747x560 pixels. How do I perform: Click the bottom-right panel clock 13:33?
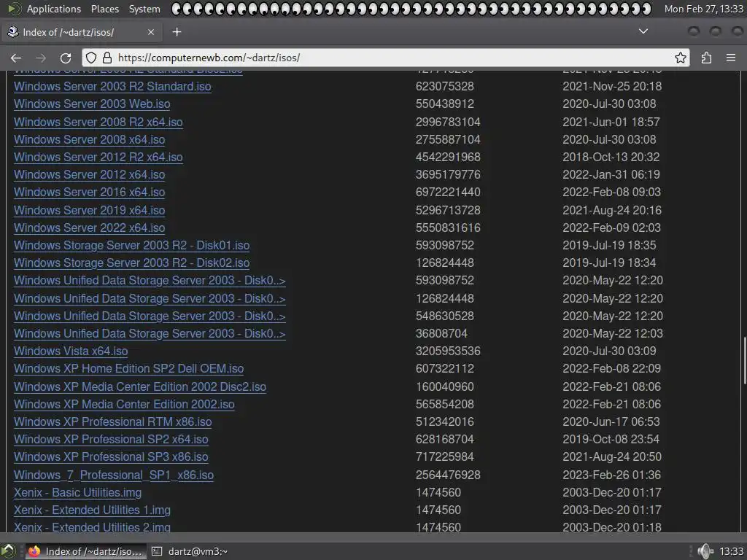[x=731, y=551]
